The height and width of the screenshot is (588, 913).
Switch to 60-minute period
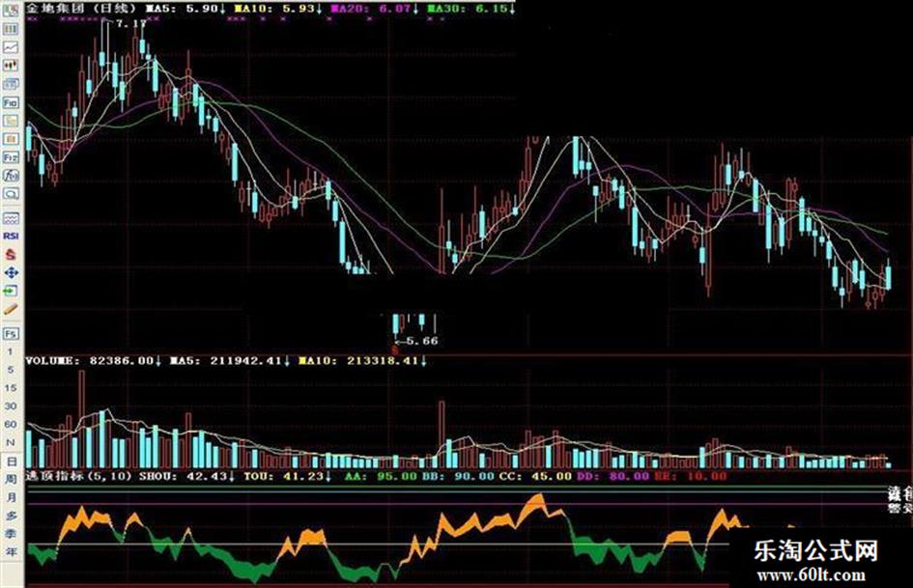(x=11, y=424)
